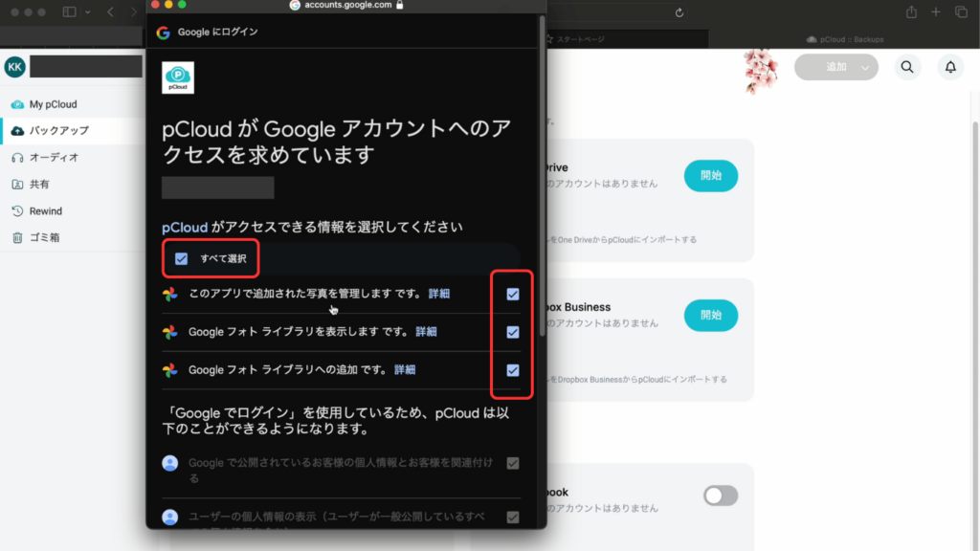Screen dimensions: 980x551
Task: Uncheck Google フォト ライブラリへの追加 permission
Action: point(513,370)
